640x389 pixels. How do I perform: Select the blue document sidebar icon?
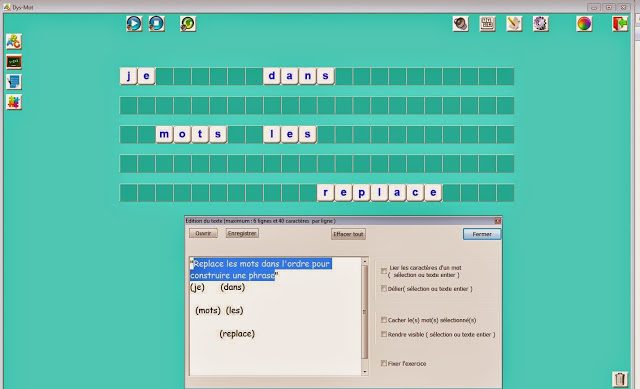pyautogui.click(x=14, y=82)
